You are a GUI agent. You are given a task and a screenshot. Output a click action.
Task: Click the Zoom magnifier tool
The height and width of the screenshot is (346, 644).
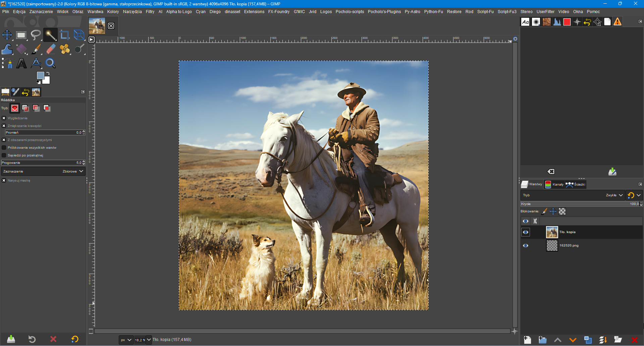click(50, 63)
